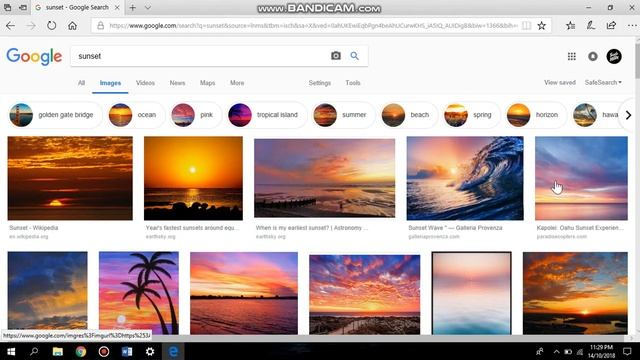This screenshot has height=360, width=640.
Task: Open View saved images link
Action: click(560, 82)
